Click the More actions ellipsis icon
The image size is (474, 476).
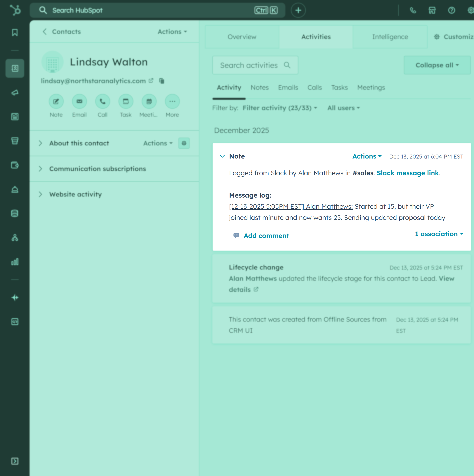172,101
